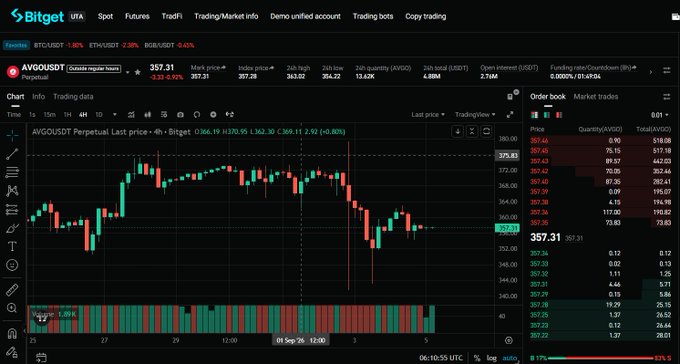Open the TradingView logo badge
Image resolution: width=680 pixels, height=364 pixels.
tap(42, 319)
